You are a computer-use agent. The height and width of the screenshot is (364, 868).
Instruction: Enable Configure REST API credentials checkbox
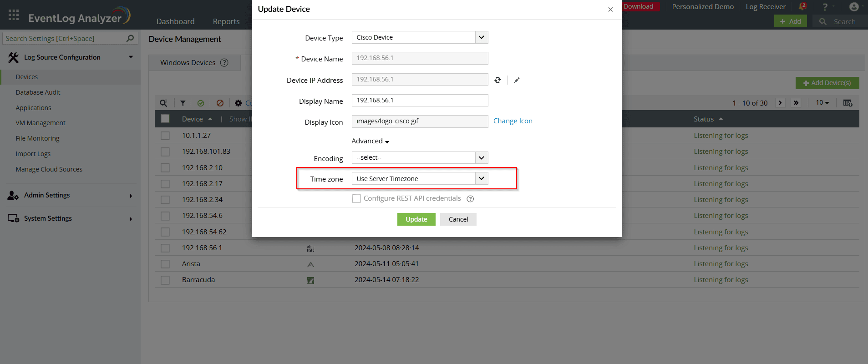click(356, 198)
